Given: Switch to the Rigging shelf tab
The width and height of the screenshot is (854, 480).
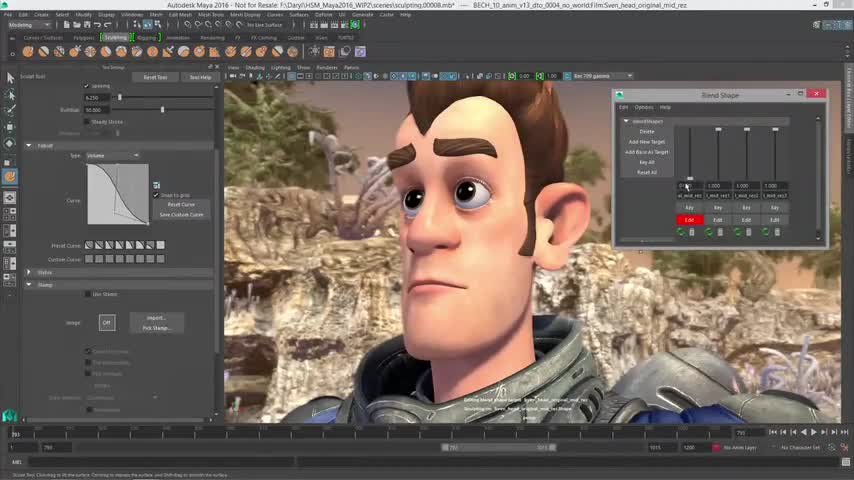Looking at the screenshot, I should 147,38.
